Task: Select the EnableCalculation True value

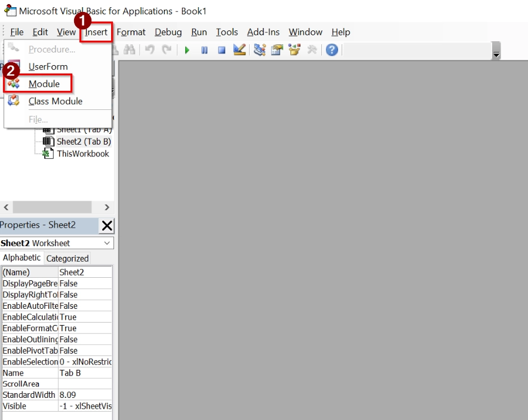Action: pos(85,317)
